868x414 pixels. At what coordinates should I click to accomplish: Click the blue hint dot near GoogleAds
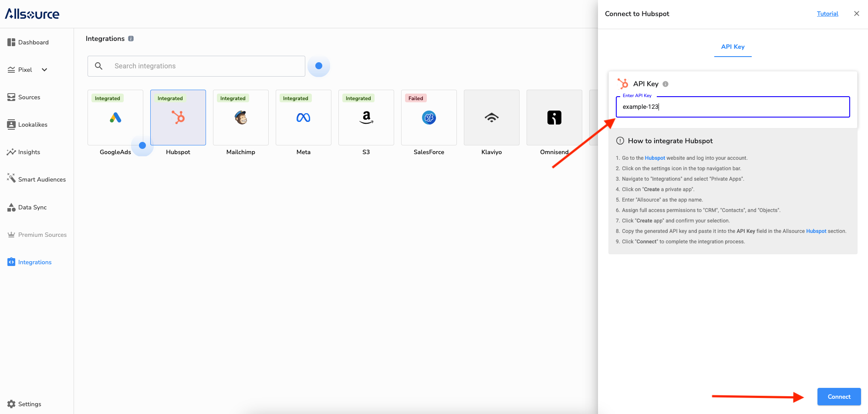(142, 145)
